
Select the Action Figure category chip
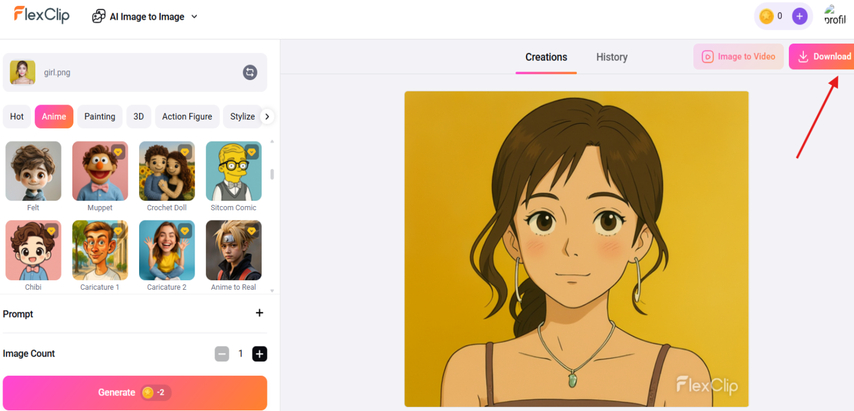pyautogui.click(x=187, y=117)
